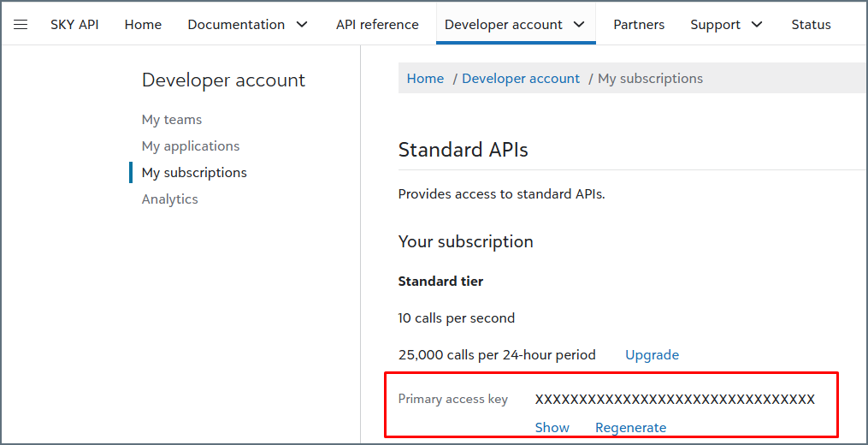
Task: Click the Standard APIs heading
Action: pyautogui.click(x=463, y=150)
